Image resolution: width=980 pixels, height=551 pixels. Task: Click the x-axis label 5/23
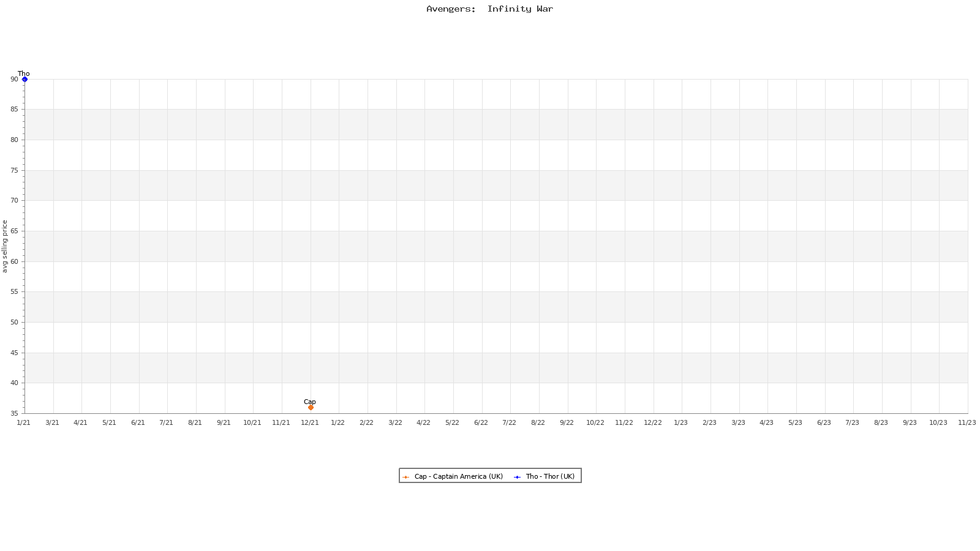795,422
